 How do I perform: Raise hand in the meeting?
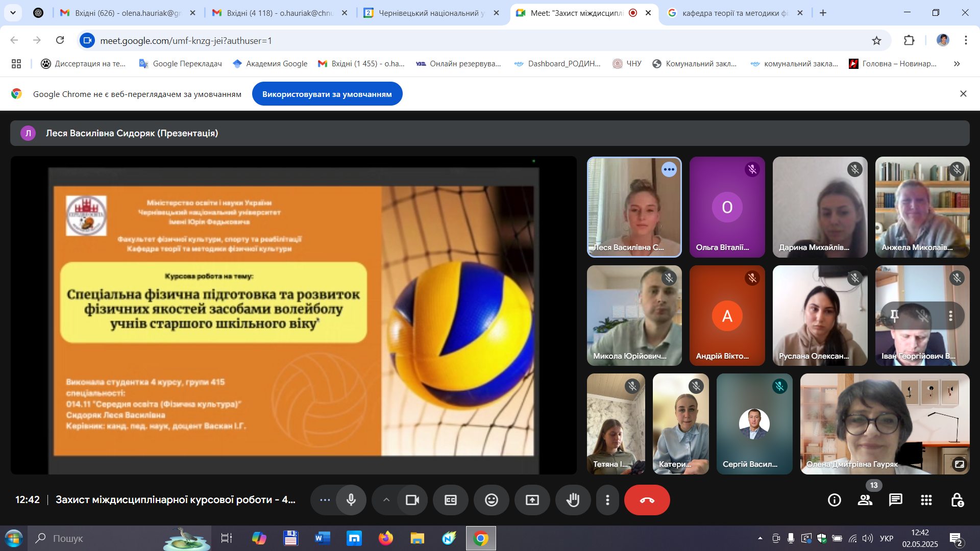pyautogui.click(x=573, y=500)
